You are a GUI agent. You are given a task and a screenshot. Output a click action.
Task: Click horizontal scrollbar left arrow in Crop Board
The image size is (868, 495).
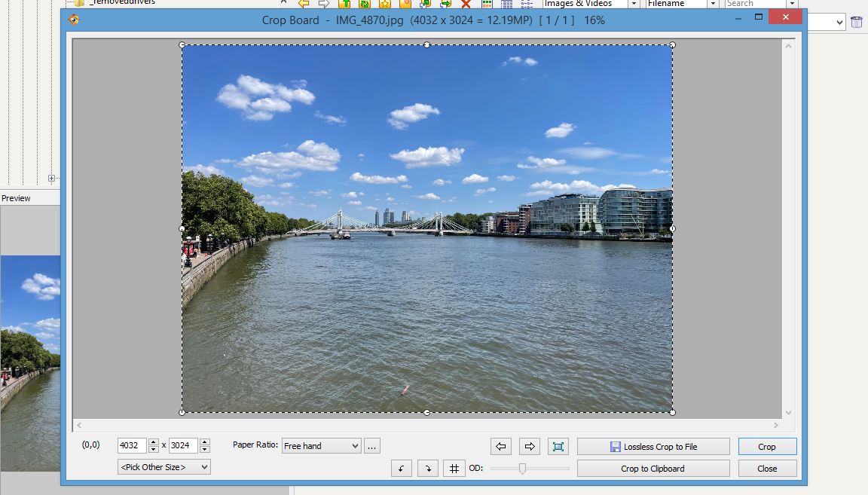(79, 425)
